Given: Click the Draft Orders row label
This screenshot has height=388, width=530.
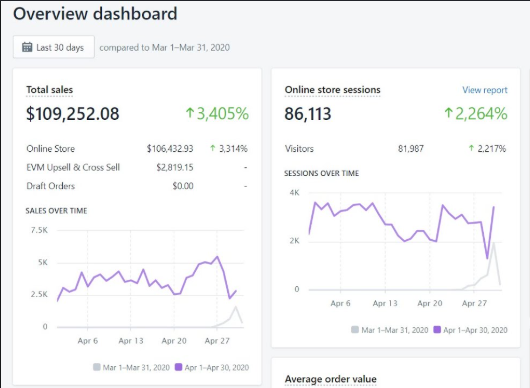Looking at the screenshot, I should click(51, 186).
